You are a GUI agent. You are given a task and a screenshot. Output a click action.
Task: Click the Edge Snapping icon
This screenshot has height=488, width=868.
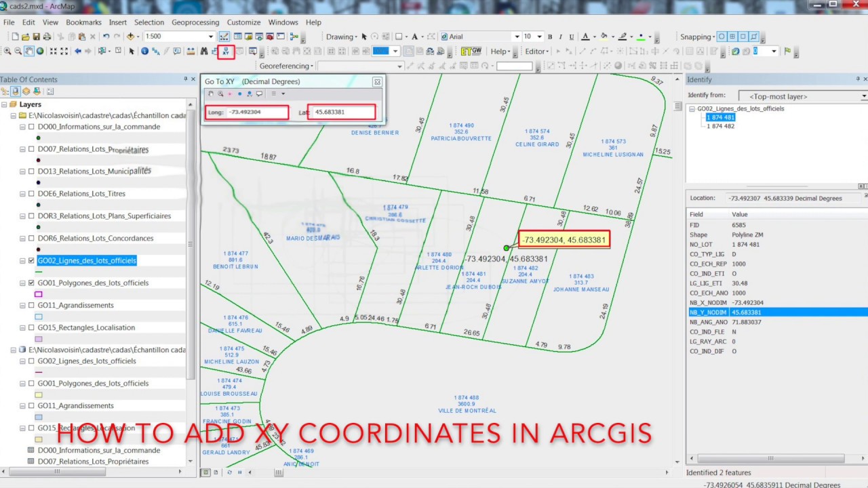754,37
